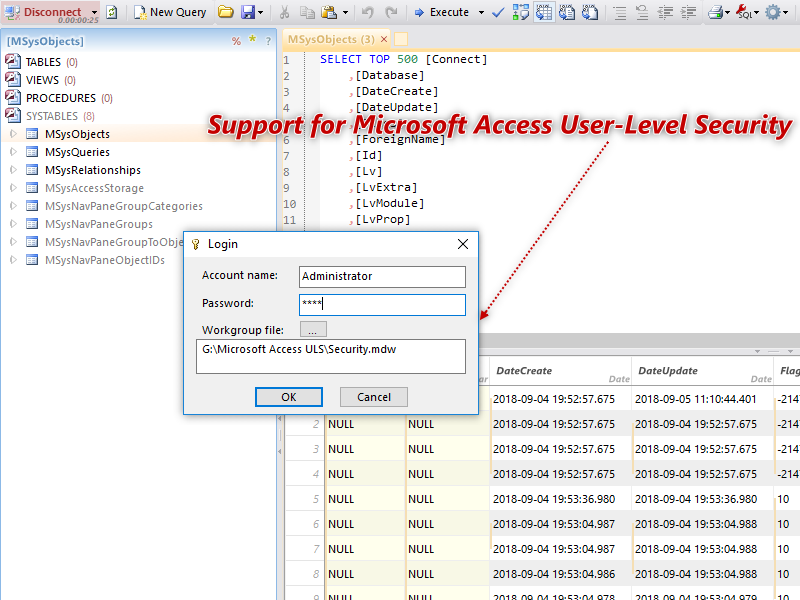Image resolution: width=800 pixels, height=600 pixels.
Task: Click the DateUpdate column header
Action: [x=703, y=371]
